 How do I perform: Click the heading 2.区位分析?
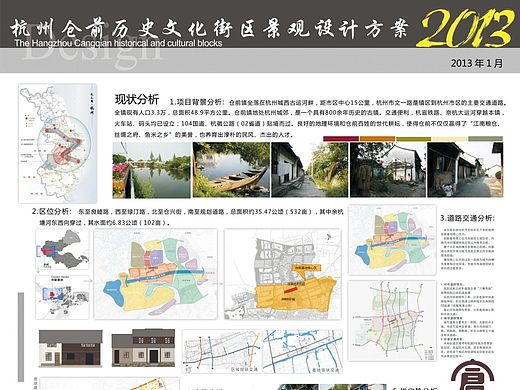(52, 211)
